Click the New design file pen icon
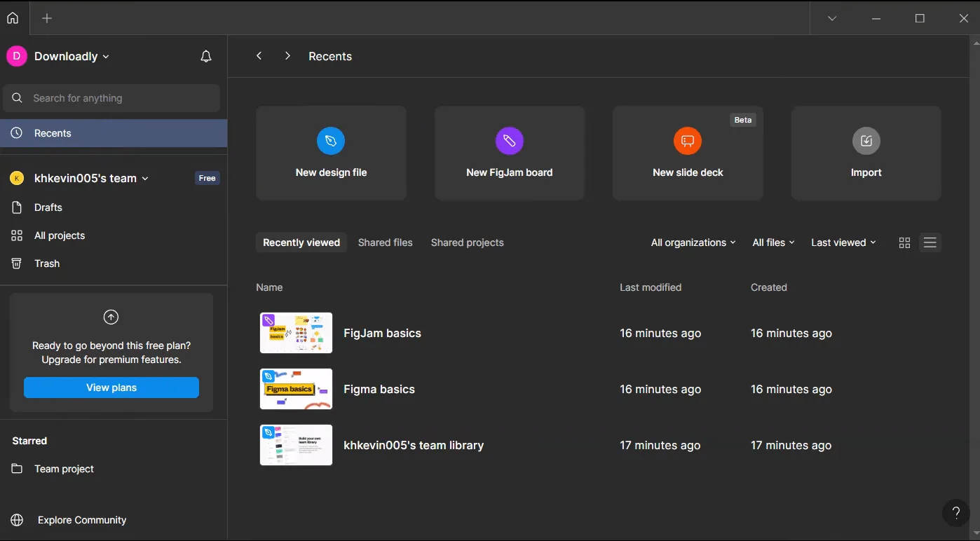980x541 pixels. tap(331, 141)
